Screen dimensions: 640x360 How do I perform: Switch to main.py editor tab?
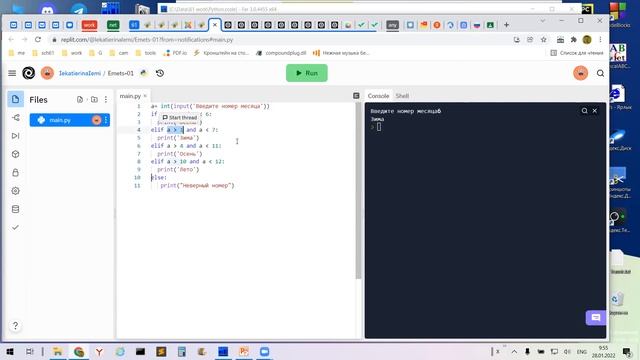[130, 96]
